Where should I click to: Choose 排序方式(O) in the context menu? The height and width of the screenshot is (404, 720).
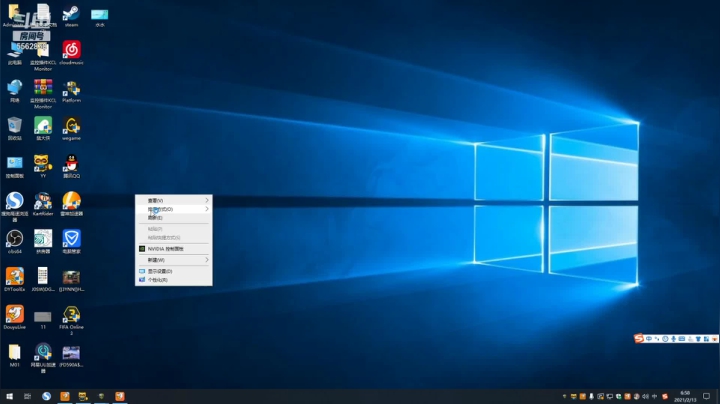174,209
